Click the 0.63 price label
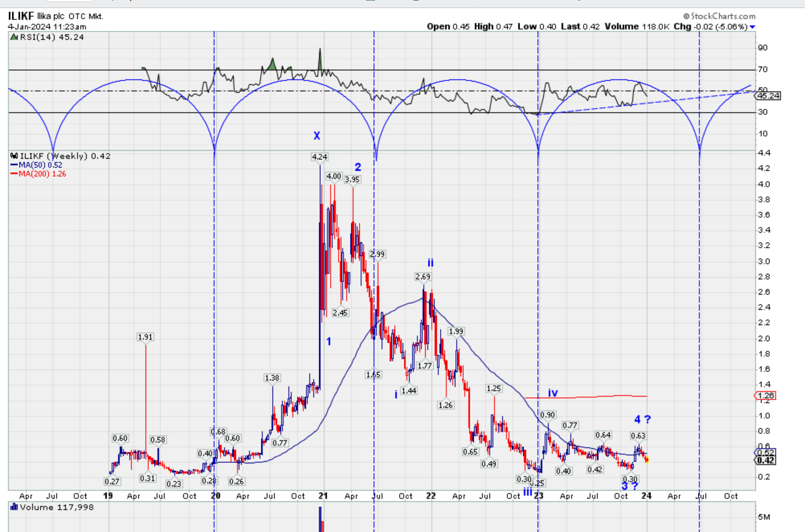The image size is (805, 532). click(638, 436)
